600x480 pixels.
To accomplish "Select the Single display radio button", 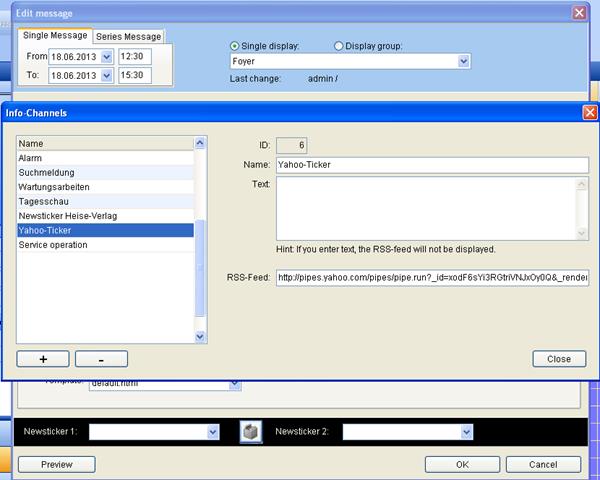I will pos(236,46).
